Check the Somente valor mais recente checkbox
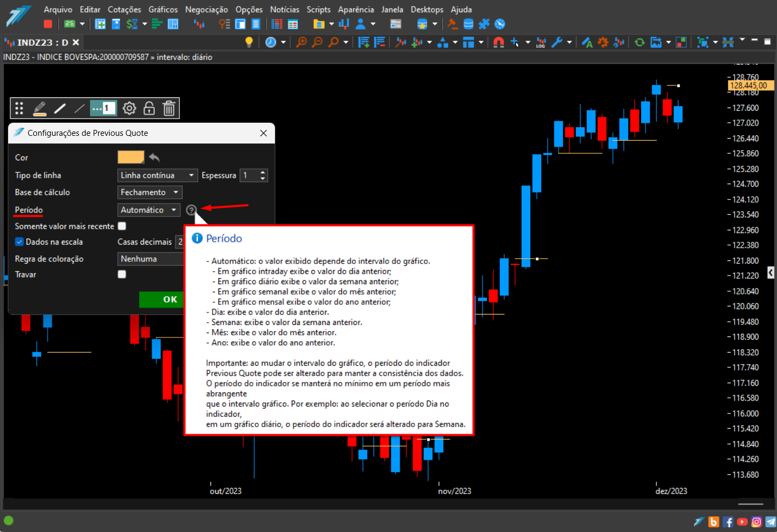This screenshot has height=532, width=777. [x=122, y=226]
